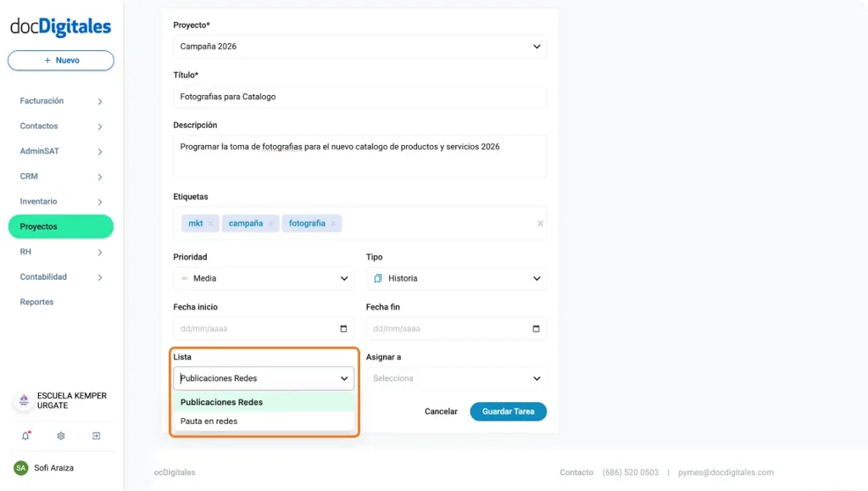
Task: Click the docDigitales logo
Action: [x=60, y=27]
